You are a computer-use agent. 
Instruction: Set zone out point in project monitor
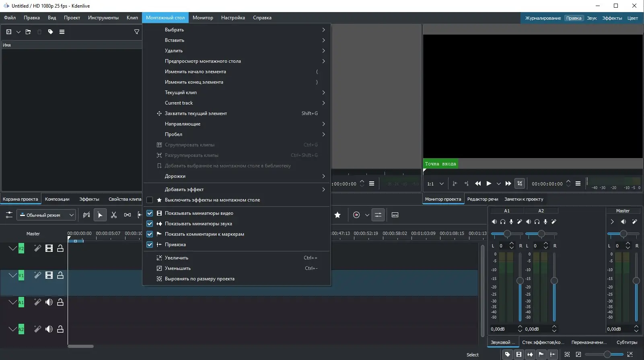coord(466,183)
